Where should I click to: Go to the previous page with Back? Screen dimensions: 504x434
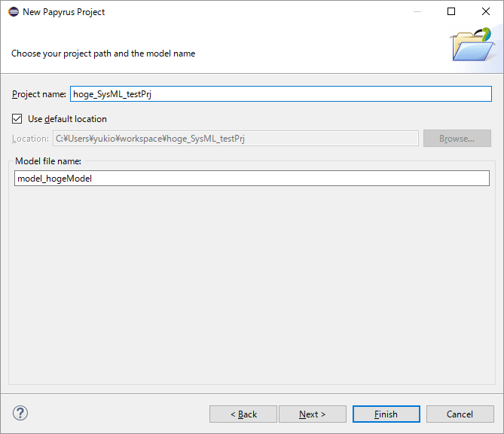tap(243, 414)
